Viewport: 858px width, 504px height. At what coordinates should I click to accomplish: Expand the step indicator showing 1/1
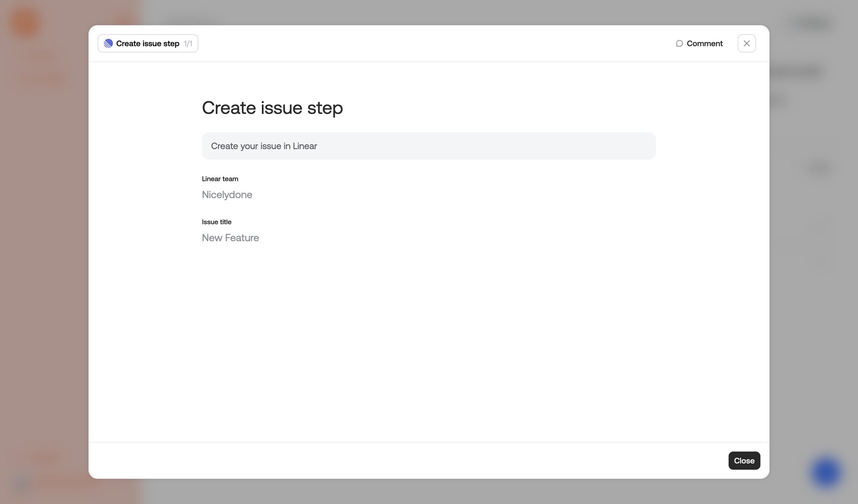[188, 43]
